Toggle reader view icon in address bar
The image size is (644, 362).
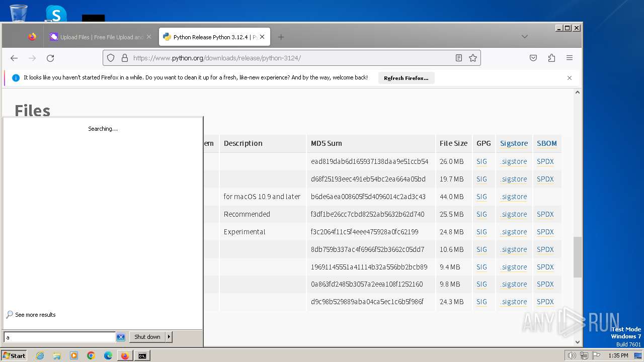[459, 58]
